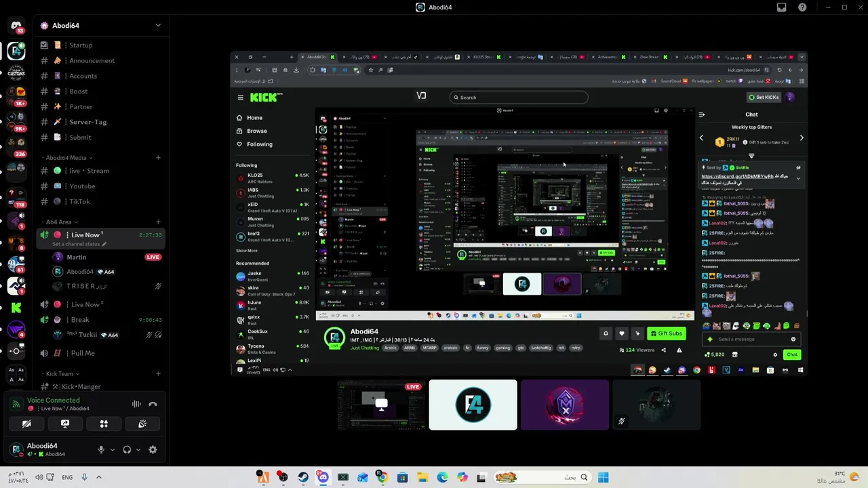868x488 pixels.
Task: Open the soundboard button
Action: [142, 424]
